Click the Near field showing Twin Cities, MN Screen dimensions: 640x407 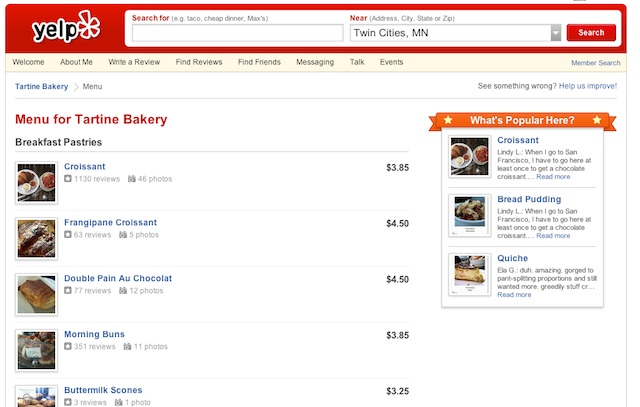click(x=450, y=33)
